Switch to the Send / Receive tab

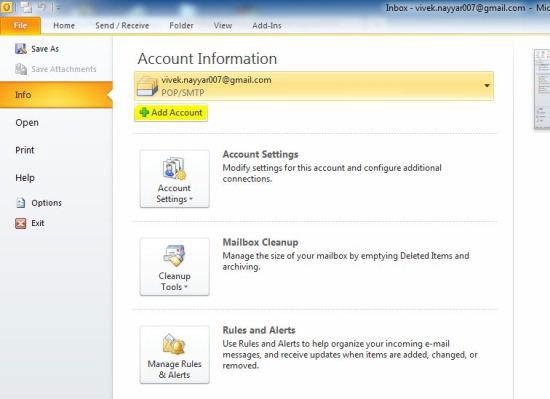click(x=122, y=26)
